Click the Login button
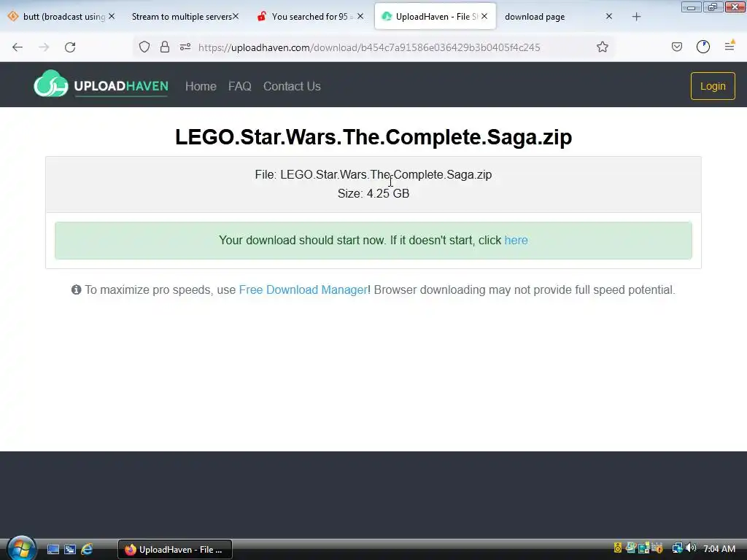The height and width of the screenshot is (560, 747). (x=713, y=86)
